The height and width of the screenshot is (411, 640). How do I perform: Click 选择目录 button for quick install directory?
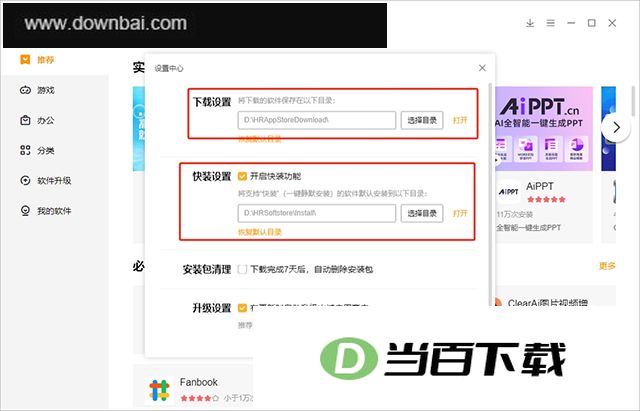coord(422,213)
